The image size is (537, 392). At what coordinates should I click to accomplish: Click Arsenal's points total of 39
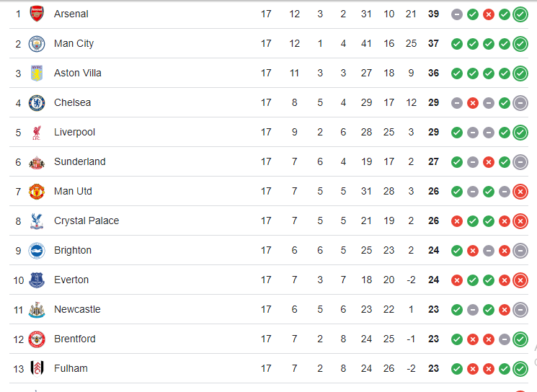(433, 14)
